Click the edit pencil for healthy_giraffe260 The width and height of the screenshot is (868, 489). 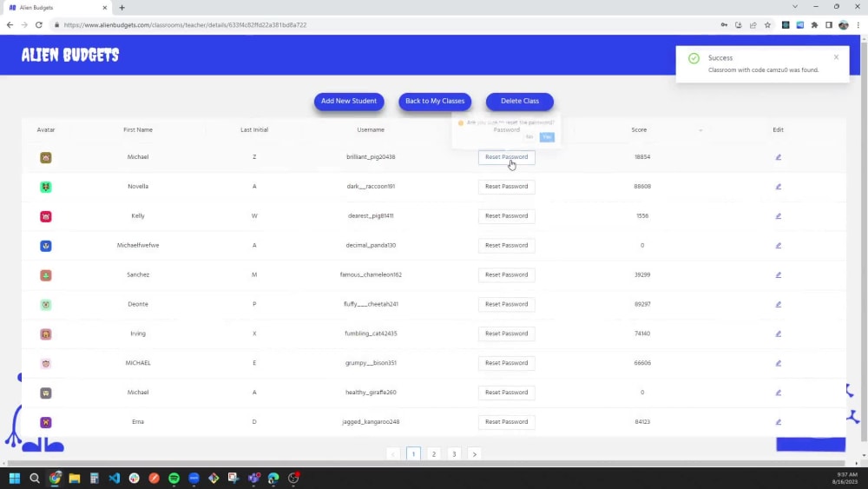click(778, 393)
